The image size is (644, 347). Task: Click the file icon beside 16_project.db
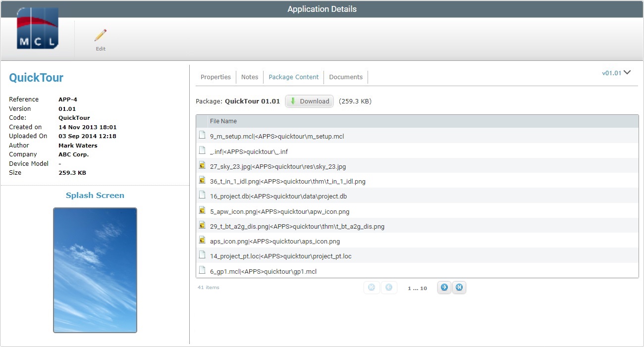click(202, 195)
